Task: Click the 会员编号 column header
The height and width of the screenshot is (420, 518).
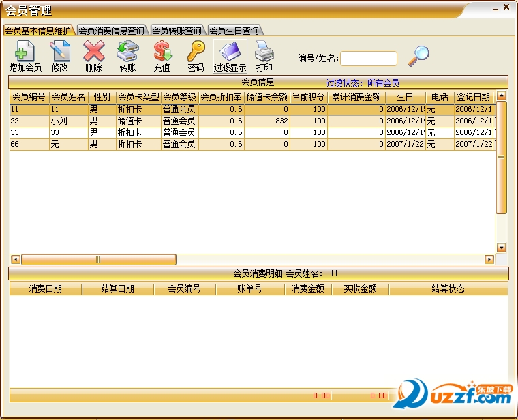Action: [29, 97]
